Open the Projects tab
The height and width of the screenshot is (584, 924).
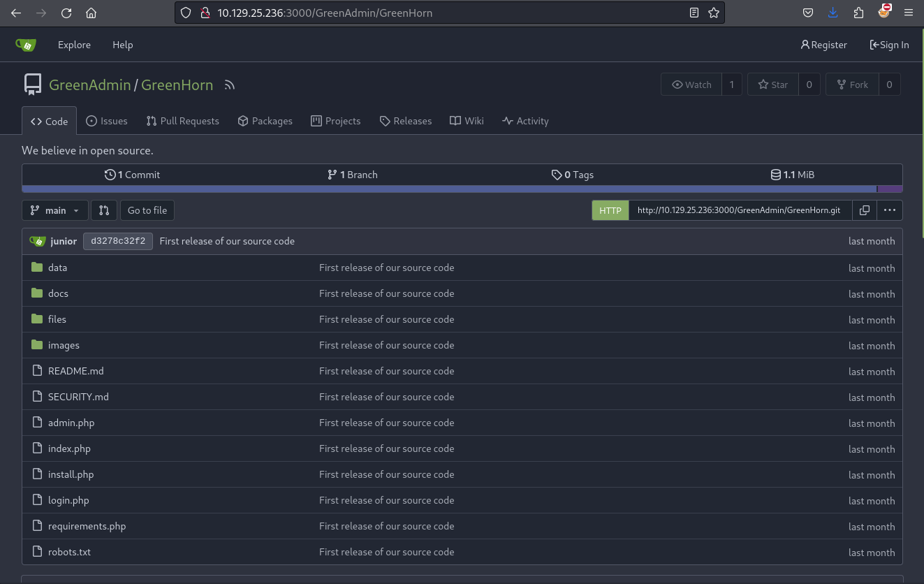(335, 121)
